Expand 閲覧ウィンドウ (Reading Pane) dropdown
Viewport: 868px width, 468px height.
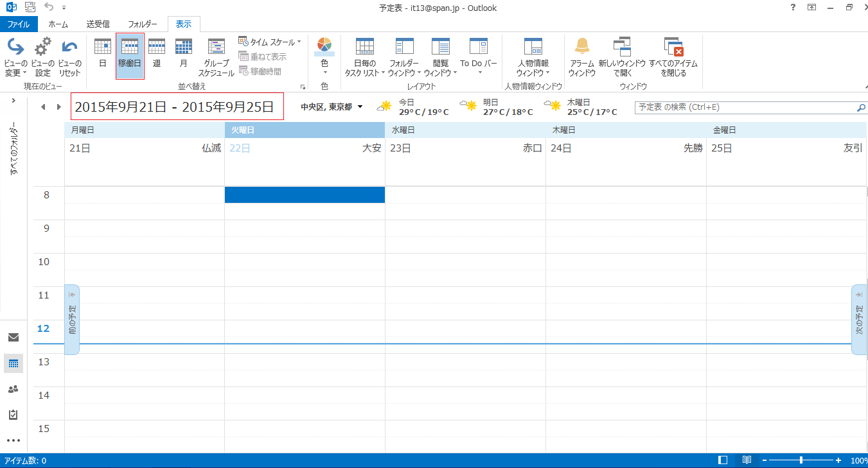tap(440, 57)
